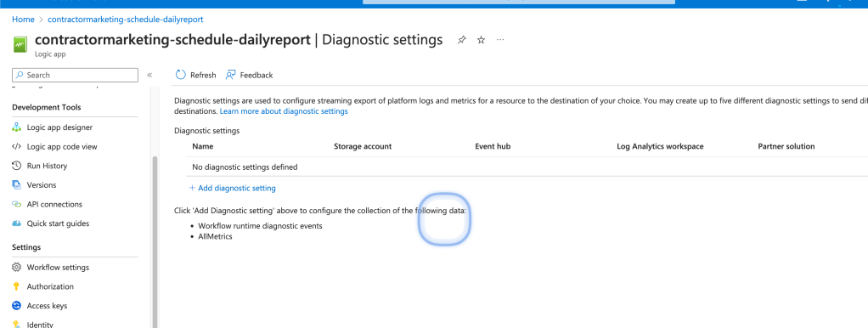The width and height of the screenshot is (868, 328).
Task: Click 'Workflow runtime diagnostic events' bullet
Action: [260, 226]
